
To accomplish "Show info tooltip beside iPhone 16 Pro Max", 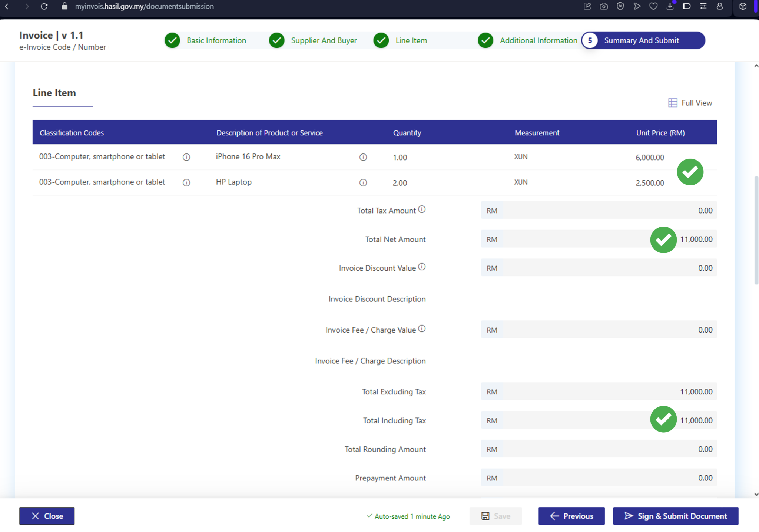I will coord(363,157).
